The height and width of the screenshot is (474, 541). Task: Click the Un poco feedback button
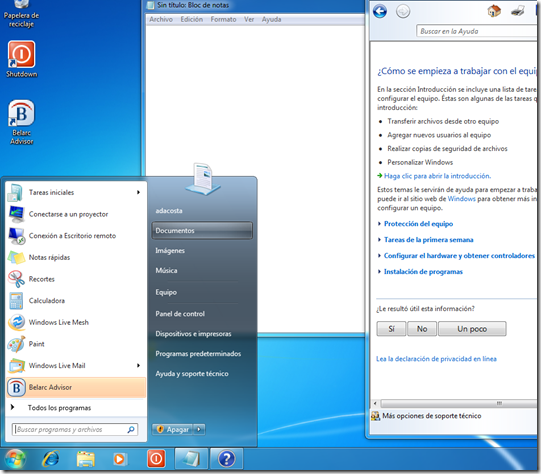[472, 329]
